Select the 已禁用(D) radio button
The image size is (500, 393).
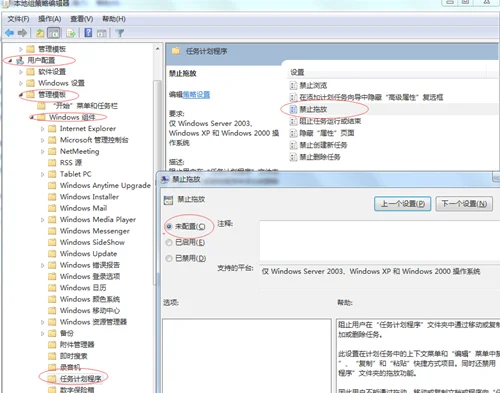[169, 258]
